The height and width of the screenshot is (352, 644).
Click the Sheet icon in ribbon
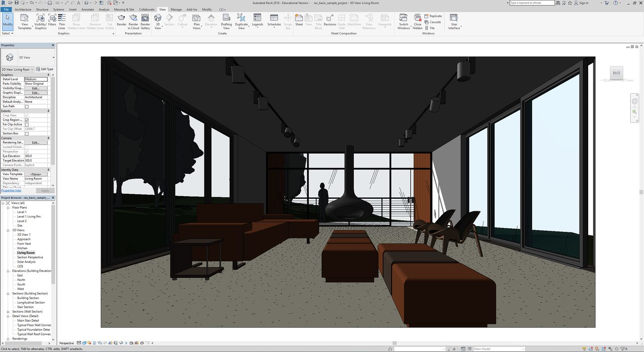(299, 18)
